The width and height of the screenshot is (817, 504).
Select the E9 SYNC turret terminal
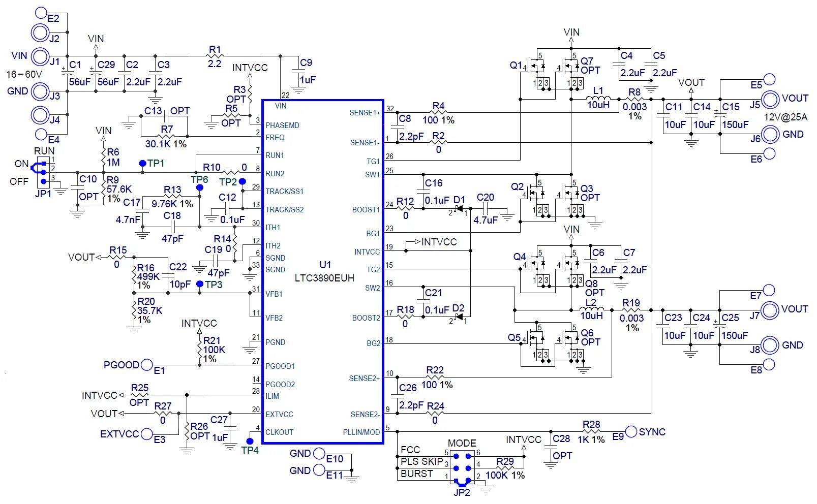(631, 432)
